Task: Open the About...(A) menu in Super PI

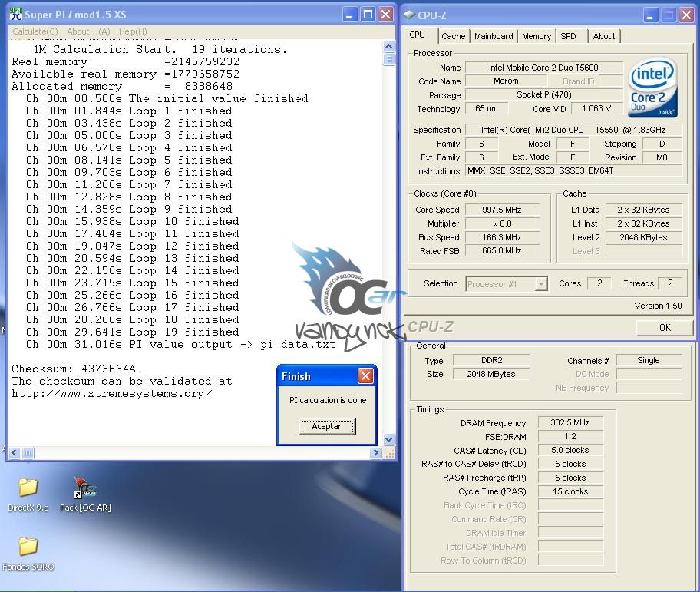Action: (88, 31)
